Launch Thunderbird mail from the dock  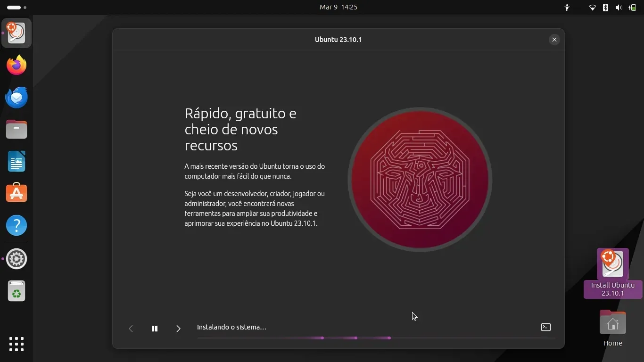(17, 97)
